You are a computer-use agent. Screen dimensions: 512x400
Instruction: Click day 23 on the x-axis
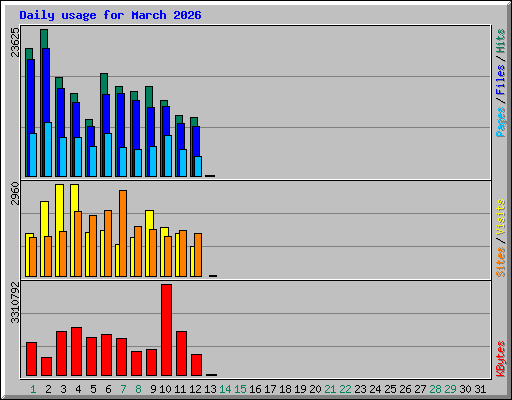[360, 389]
